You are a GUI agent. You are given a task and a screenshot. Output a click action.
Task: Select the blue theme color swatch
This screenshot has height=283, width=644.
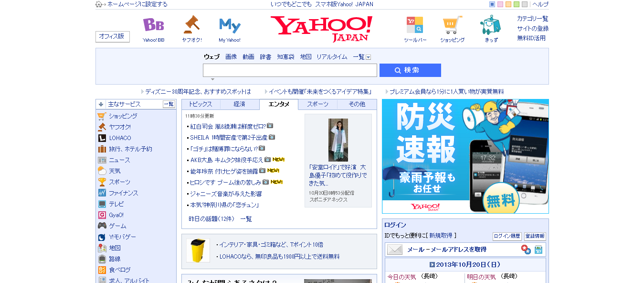tap(492, 4)
